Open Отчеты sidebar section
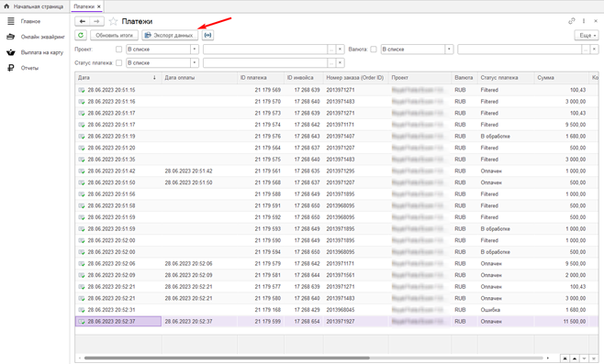This screenshot has height=364, width=604. 29,68
